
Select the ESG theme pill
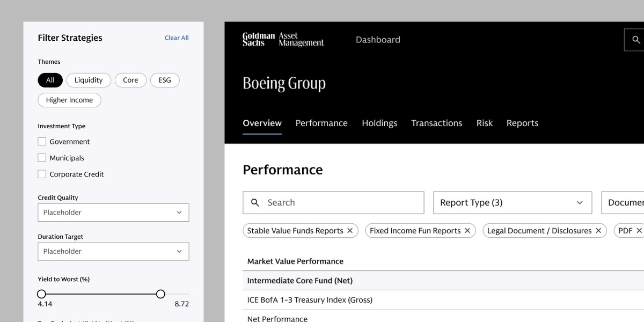tap(165, 80)
